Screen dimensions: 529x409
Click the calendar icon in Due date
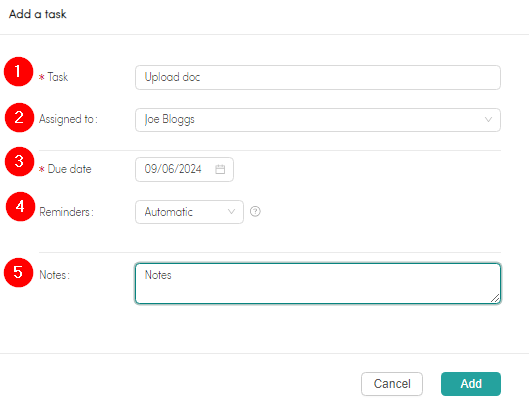(x=220, y=169)
